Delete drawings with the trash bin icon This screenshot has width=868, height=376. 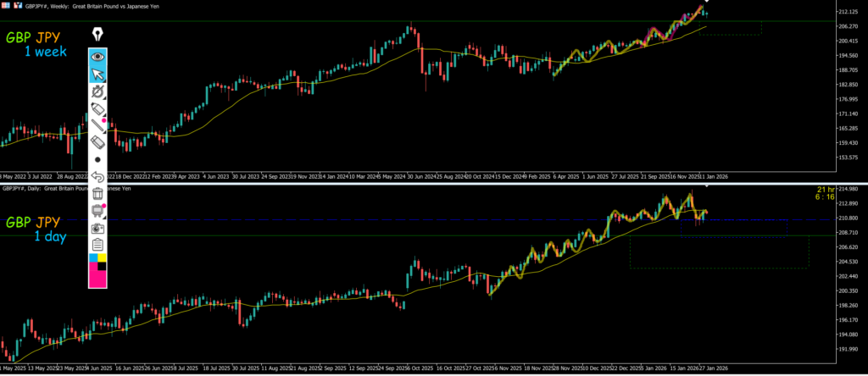pos(98,194)
